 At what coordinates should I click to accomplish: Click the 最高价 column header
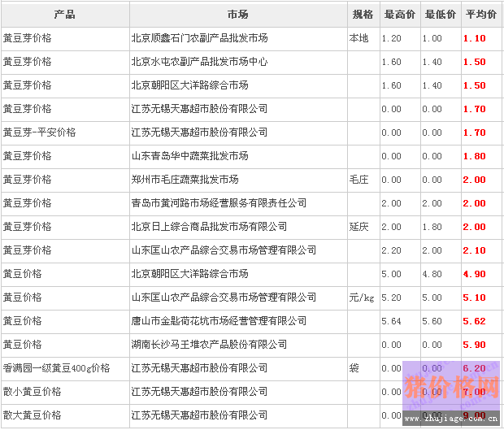[399, 15]
